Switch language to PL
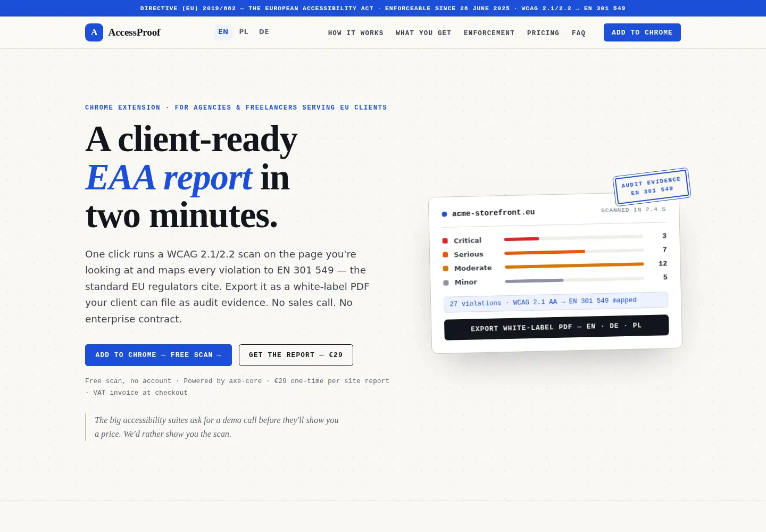Image resolution: width=766 pixels, height=532 pixels. tap(244, 32)
